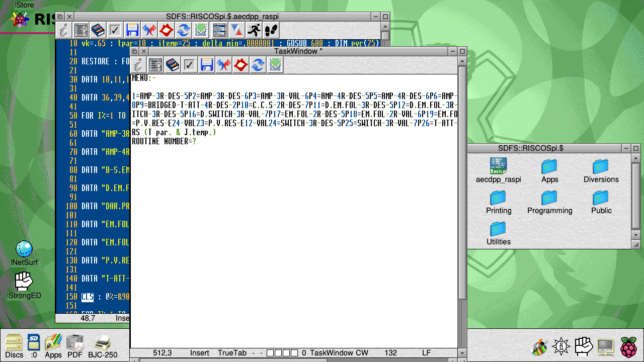This screenshot has height=362, width=644.
Task: Run the BASIC program with running man icon
Action: pos(254,30)
